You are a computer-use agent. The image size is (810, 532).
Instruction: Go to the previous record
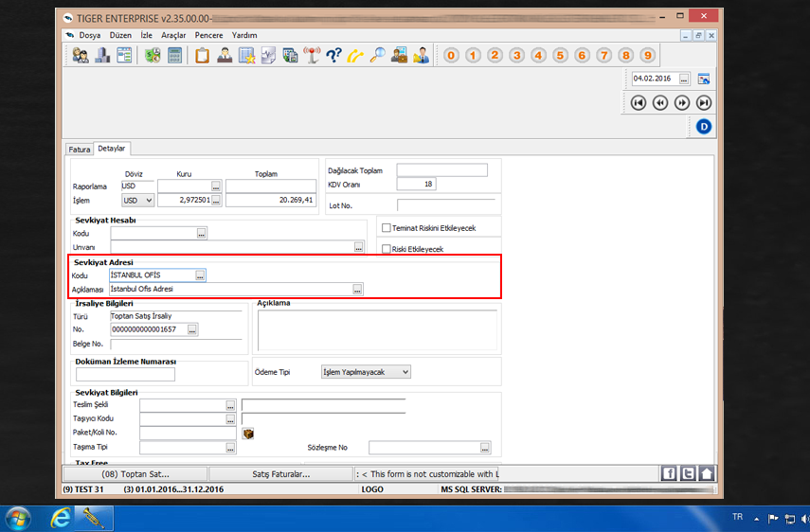tap(660, 102)
